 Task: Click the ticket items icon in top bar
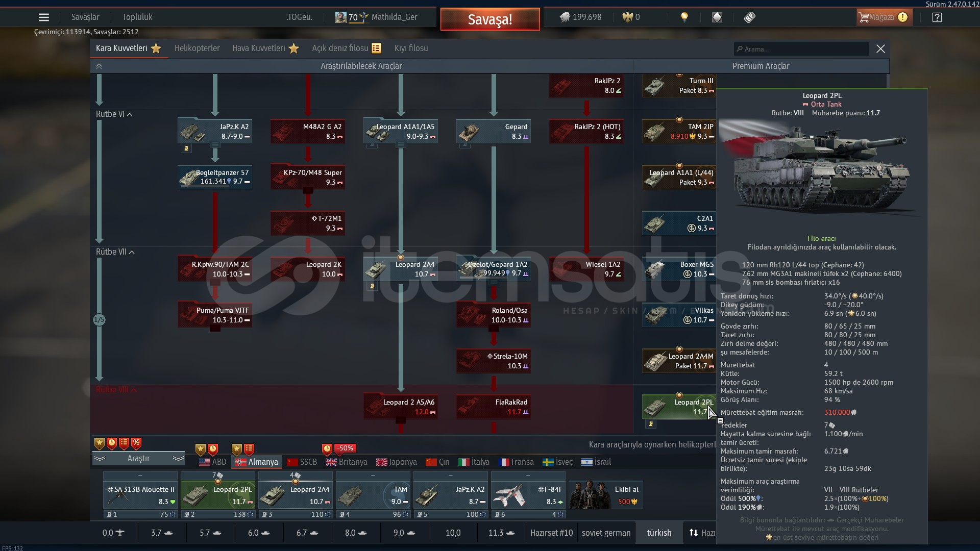pos(749,17)
